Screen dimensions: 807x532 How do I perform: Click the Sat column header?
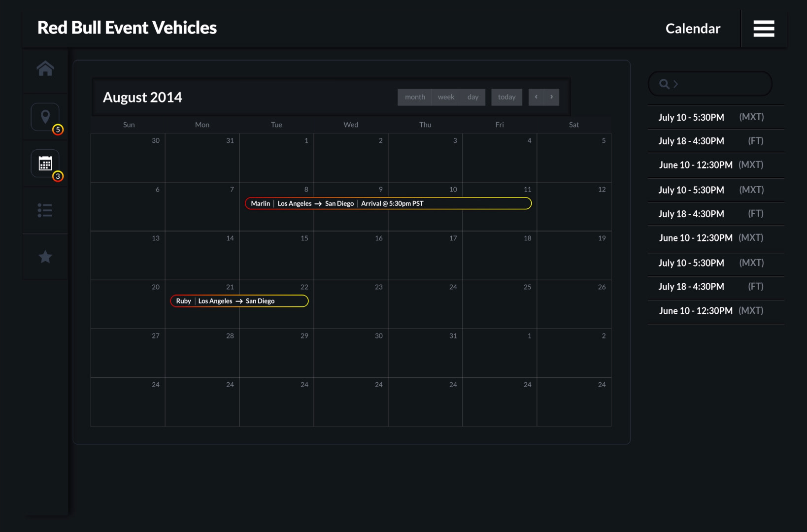[x=574, y=125]
